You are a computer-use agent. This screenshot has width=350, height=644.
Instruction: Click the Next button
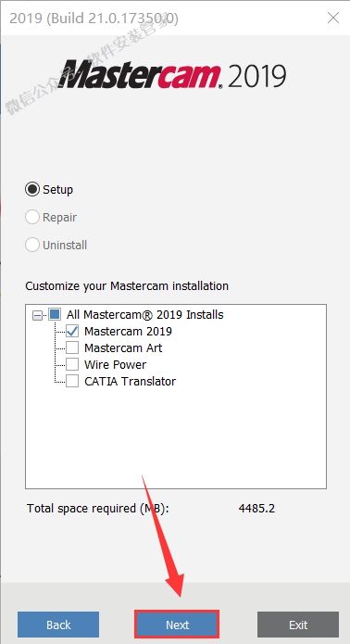(x=177, y=625)
